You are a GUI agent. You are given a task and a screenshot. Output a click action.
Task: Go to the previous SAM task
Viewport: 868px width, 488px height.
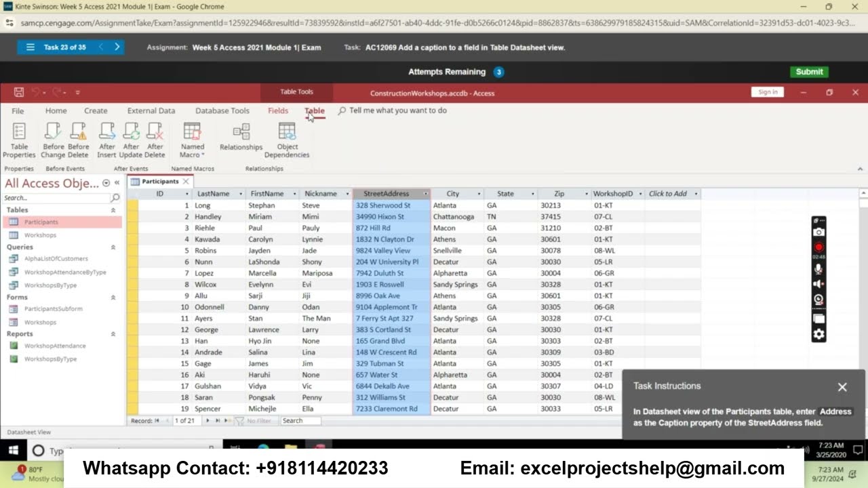(100, 47)
